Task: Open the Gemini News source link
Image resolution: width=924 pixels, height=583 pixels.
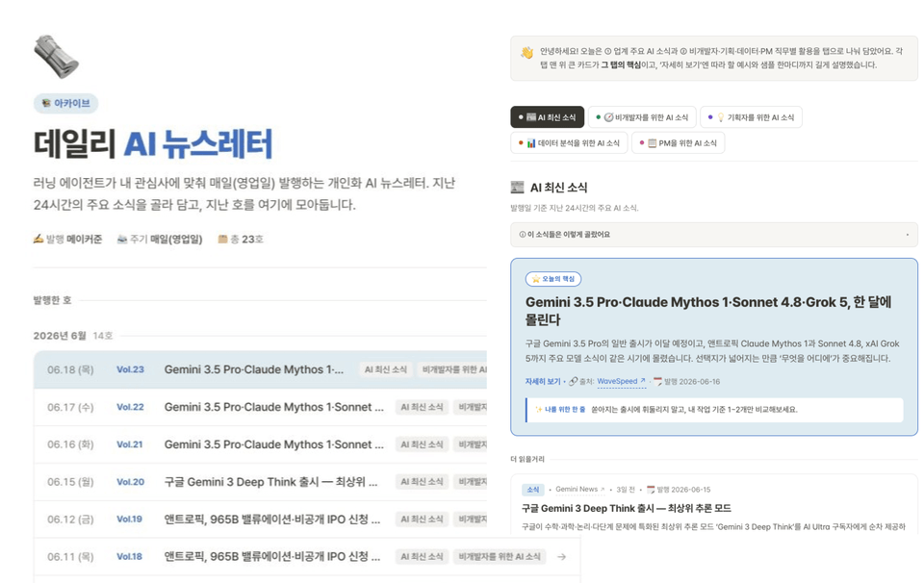Action: point(579,490)
